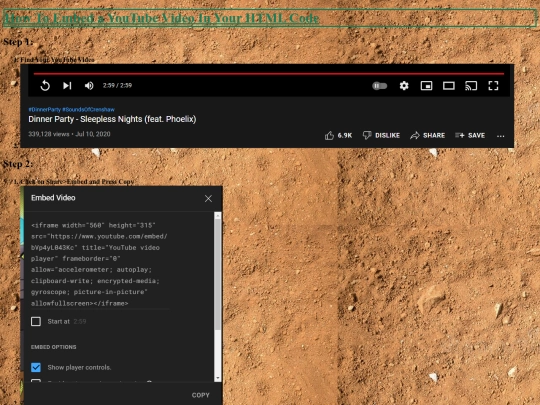
Task: Open the player settings gear
Action: pos(404,85)
